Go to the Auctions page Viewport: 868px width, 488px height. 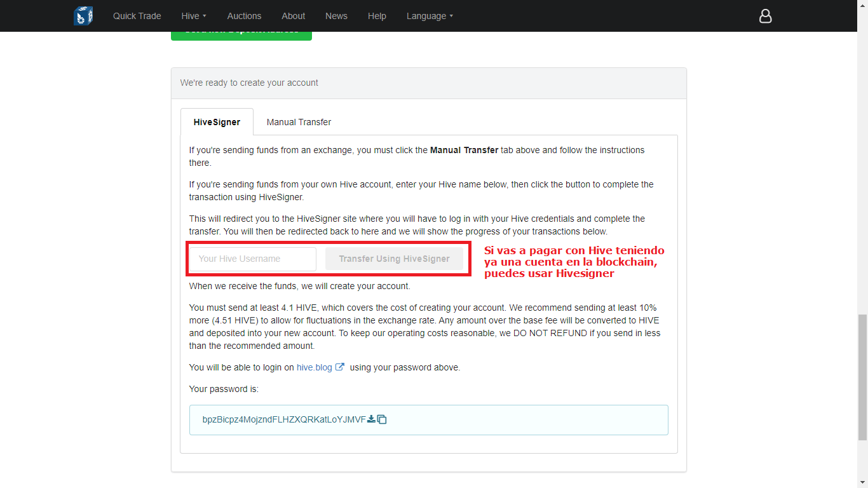(x=244, y=16)
